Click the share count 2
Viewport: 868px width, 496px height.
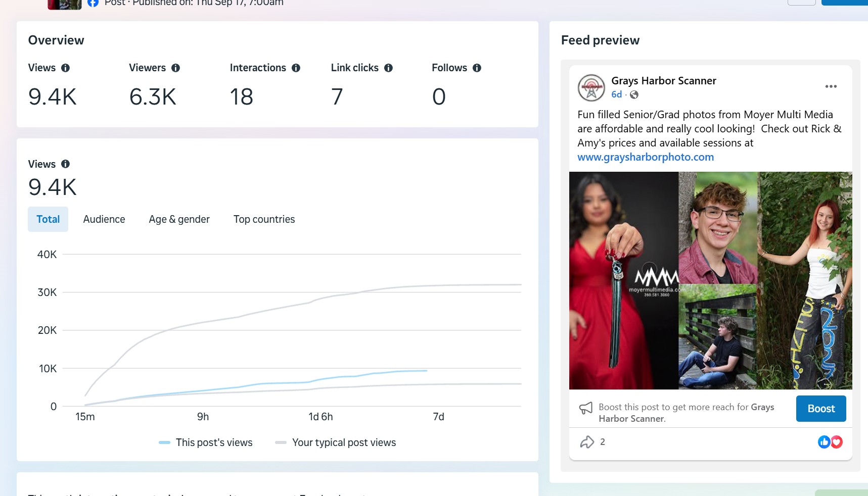pos(603,442)
